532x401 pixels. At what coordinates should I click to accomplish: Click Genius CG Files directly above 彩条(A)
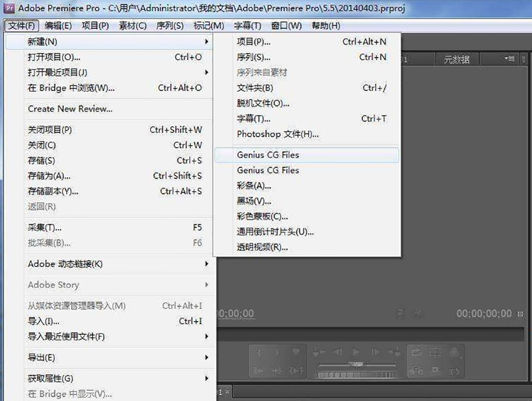click(x=307, y=170)
